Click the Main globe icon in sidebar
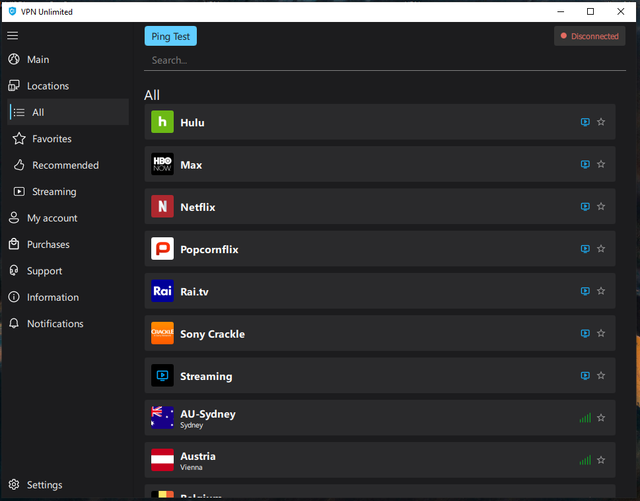 pos(14,59)
